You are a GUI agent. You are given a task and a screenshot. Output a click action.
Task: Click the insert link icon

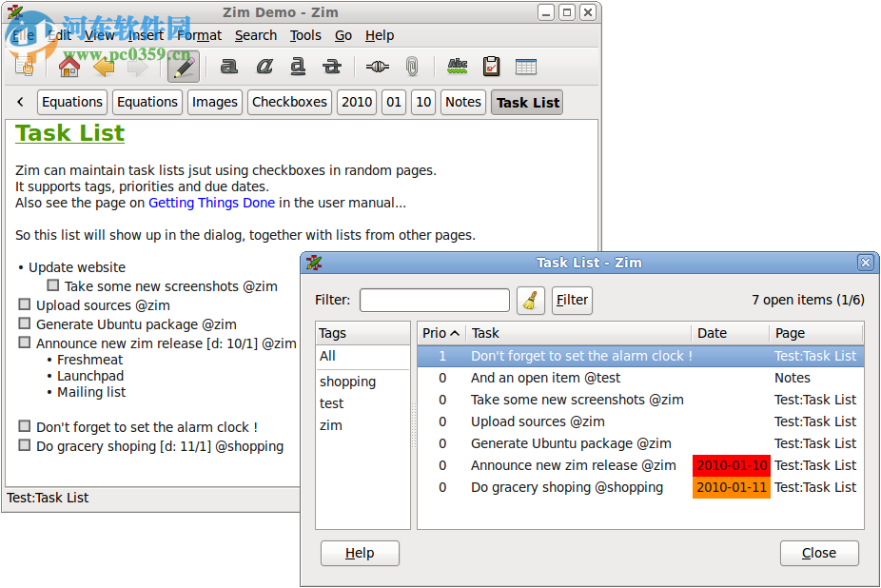click(x=378, y=67)
